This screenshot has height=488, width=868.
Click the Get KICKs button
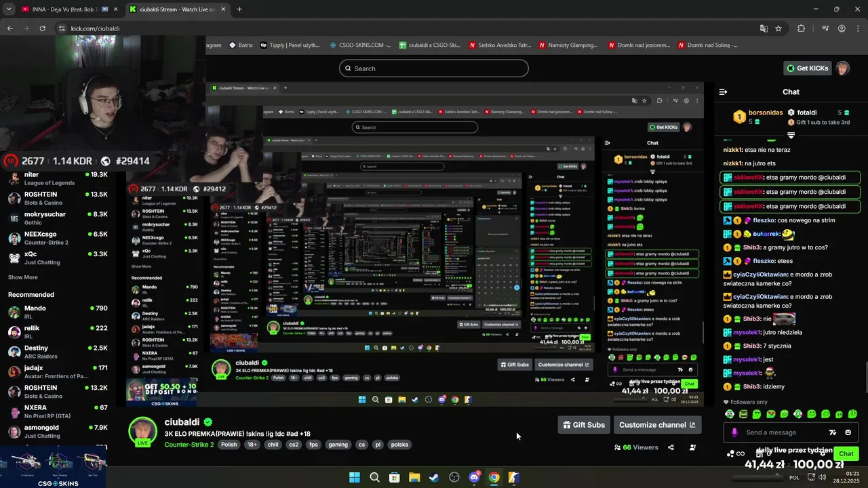pyautogui.click(x=807, y=68)
